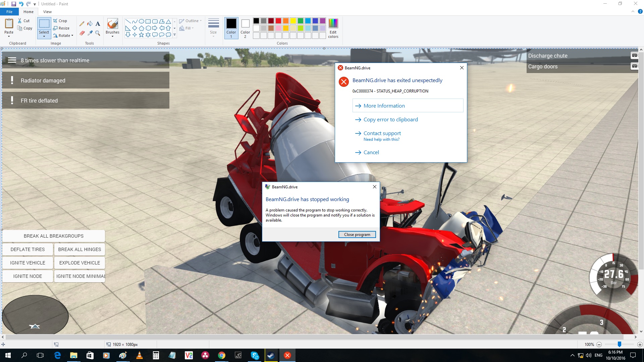This screenshot has width=644, height=362.
Task: Pick the green color swatch
Action: click(301, 21)
